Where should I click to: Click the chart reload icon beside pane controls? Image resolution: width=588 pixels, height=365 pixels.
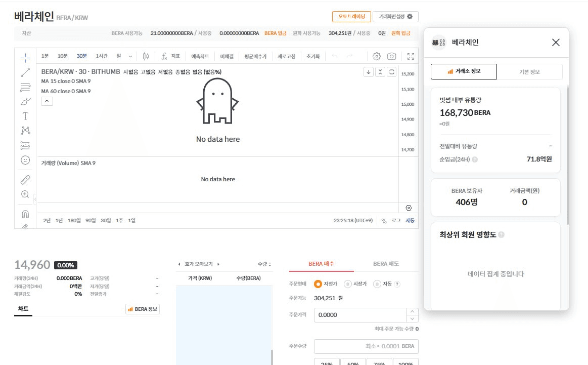point(392,72)
